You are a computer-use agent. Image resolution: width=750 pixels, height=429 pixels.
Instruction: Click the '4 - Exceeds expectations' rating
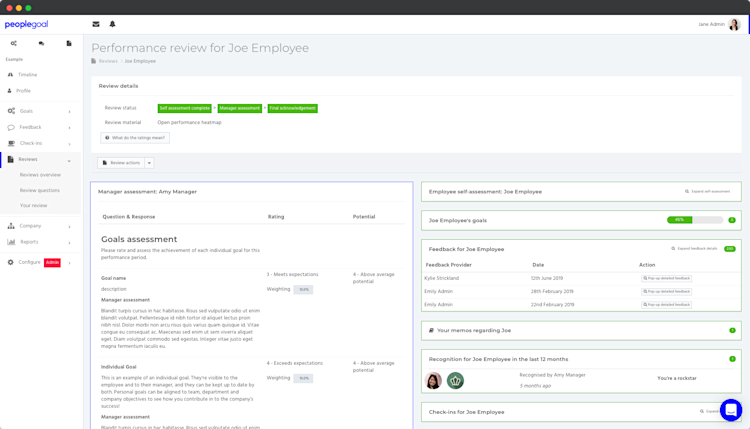pyautogui.click(x=295, y=363)
